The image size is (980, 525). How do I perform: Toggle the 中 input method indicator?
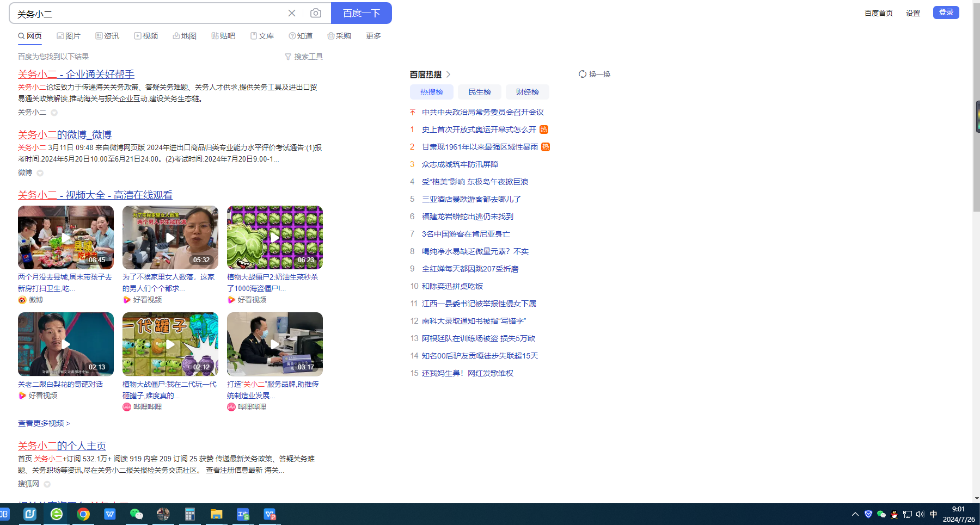(934, 514)
